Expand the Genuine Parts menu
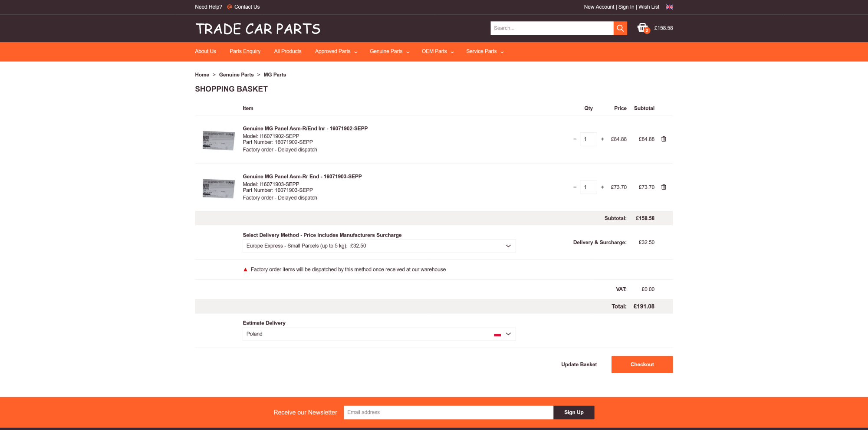The height and width of the screenshot is (430, 868). click(390, 52)
